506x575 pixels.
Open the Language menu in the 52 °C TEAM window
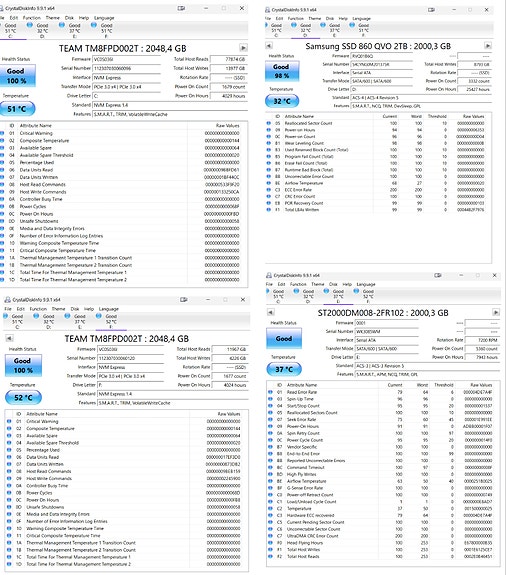point(109,309)
